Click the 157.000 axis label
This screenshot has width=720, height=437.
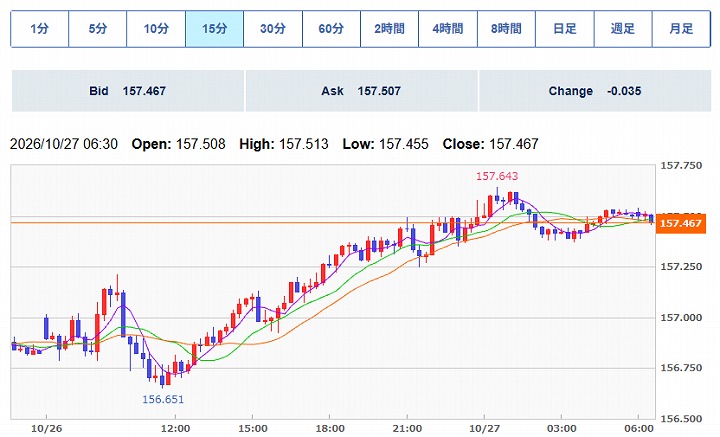pyautogui.click(x=681, y=318)
